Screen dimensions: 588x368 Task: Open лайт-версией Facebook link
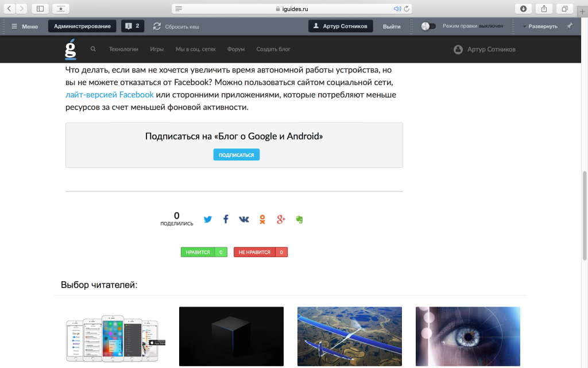[x=110, y=95]
